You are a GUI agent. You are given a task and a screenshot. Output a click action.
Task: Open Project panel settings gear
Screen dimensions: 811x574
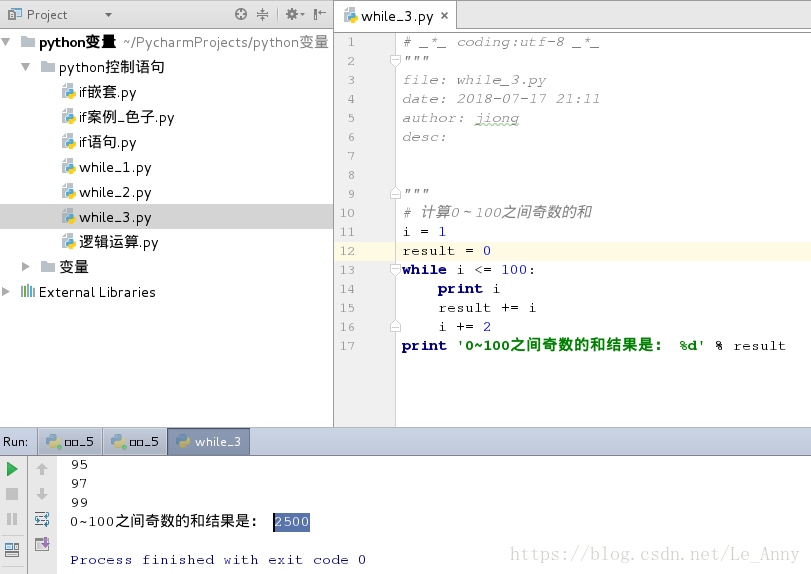coord(295,14)
